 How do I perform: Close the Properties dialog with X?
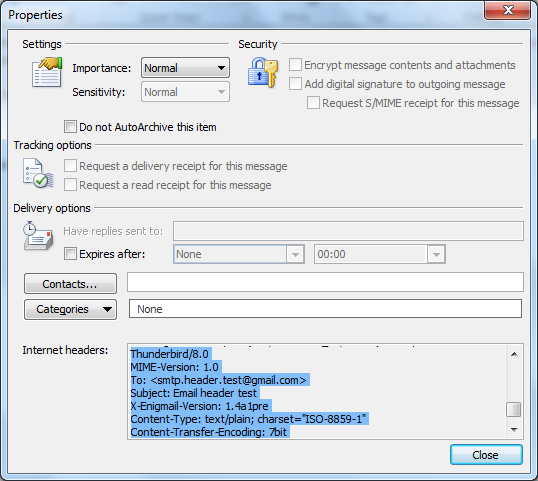pos(507,10)
